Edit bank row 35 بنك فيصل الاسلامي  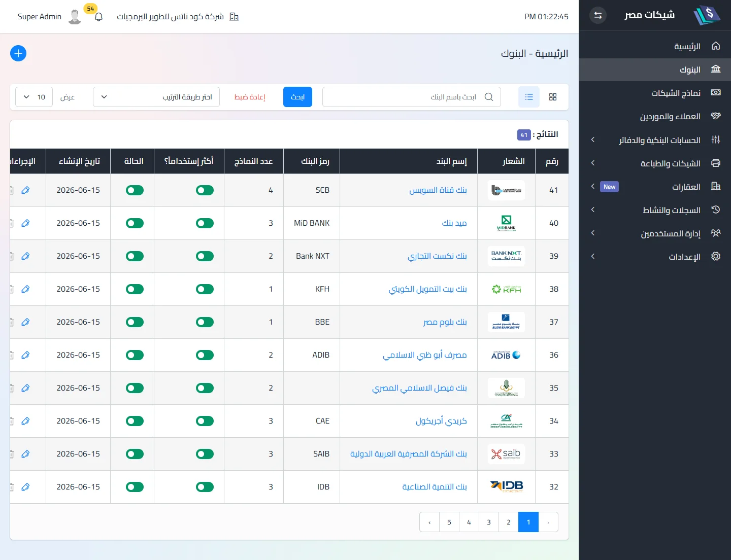coord(25,388)
